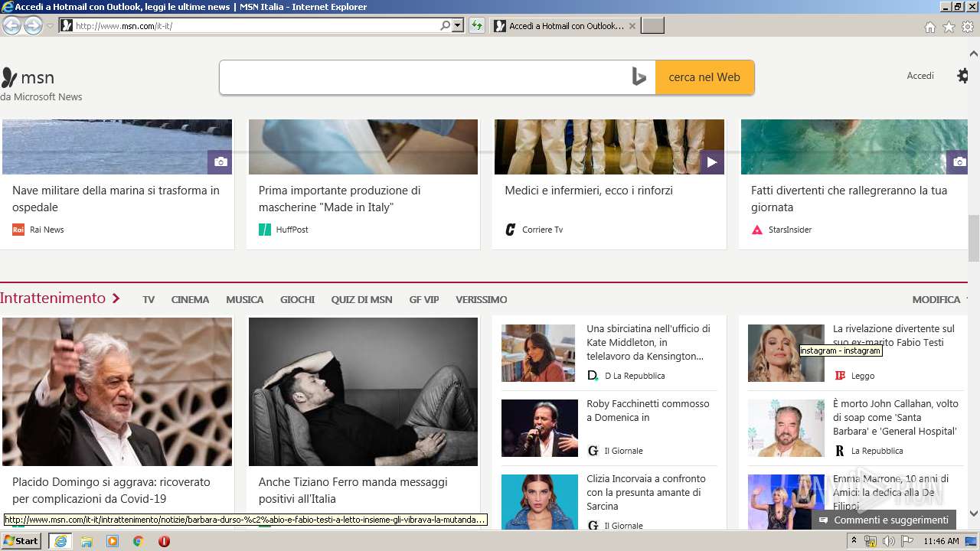
Task: Open Internet Explorer from the taskbar
Action: click(x=60, y=541)
